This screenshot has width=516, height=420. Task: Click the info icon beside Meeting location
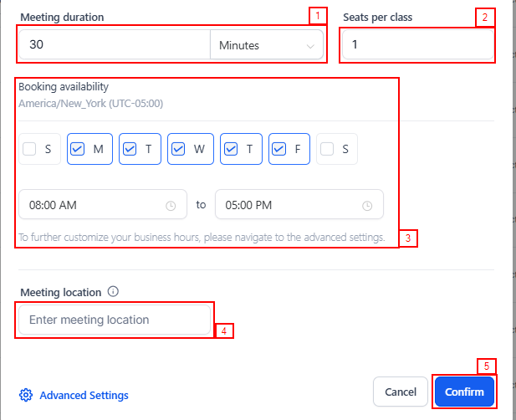coord(114,293)
